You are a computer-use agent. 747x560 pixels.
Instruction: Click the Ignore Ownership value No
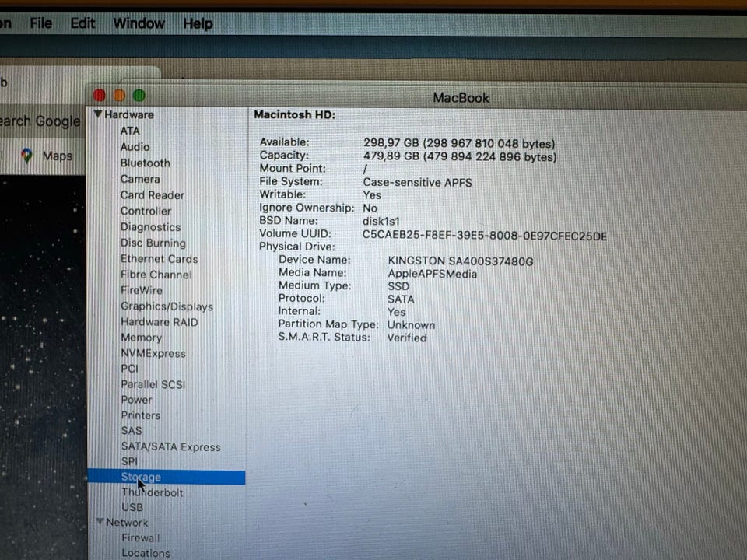(370, 208)
